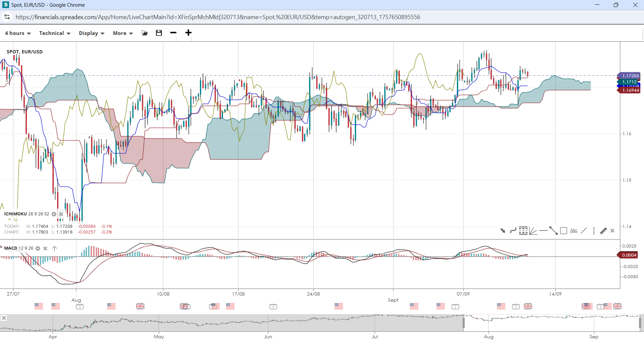Click the calendar icon 4 near 17/08
The height and width of the screenshot is (341, 644).
pyautogui.click(x=273, y=307)
